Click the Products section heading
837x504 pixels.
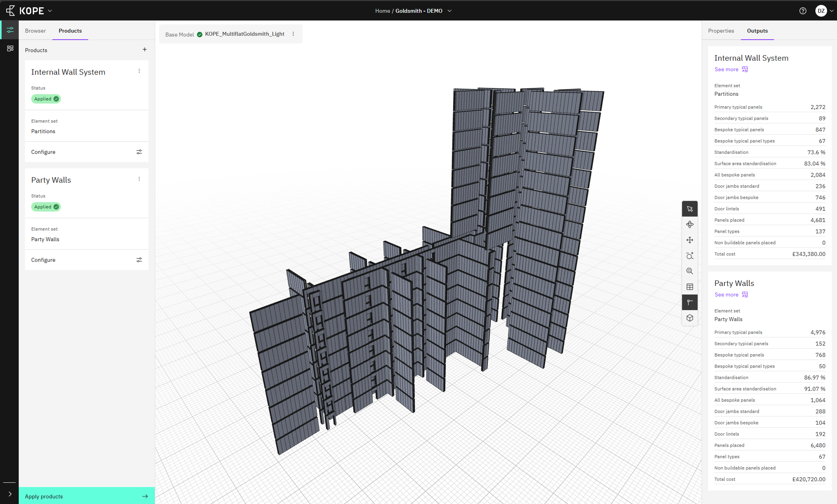(36, 50)
